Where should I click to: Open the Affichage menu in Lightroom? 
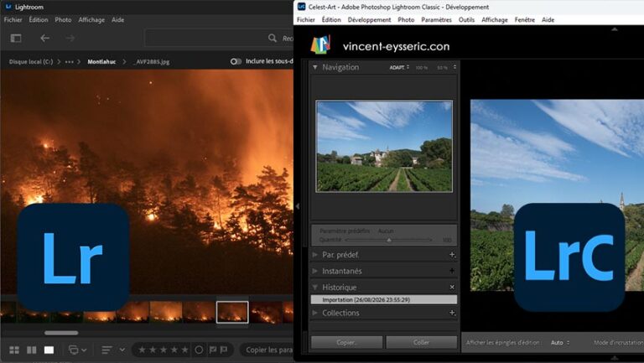(91, 20)
